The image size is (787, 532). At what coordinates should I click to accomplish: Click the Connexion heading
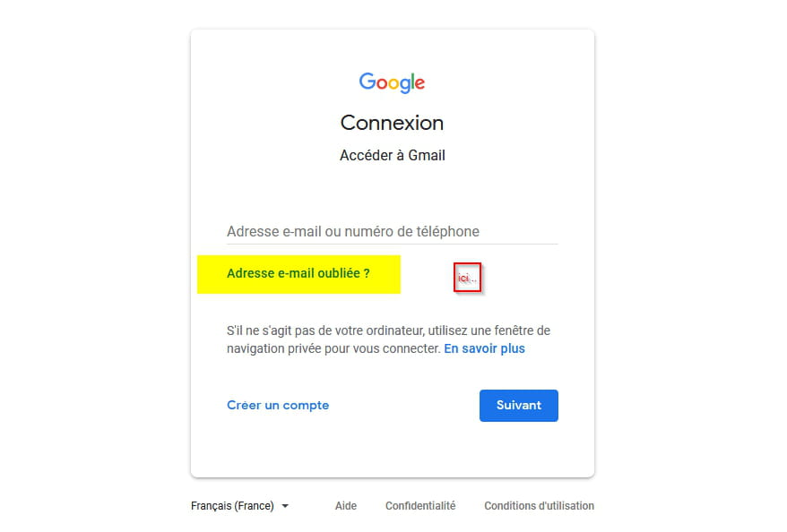tap(392, 123)
